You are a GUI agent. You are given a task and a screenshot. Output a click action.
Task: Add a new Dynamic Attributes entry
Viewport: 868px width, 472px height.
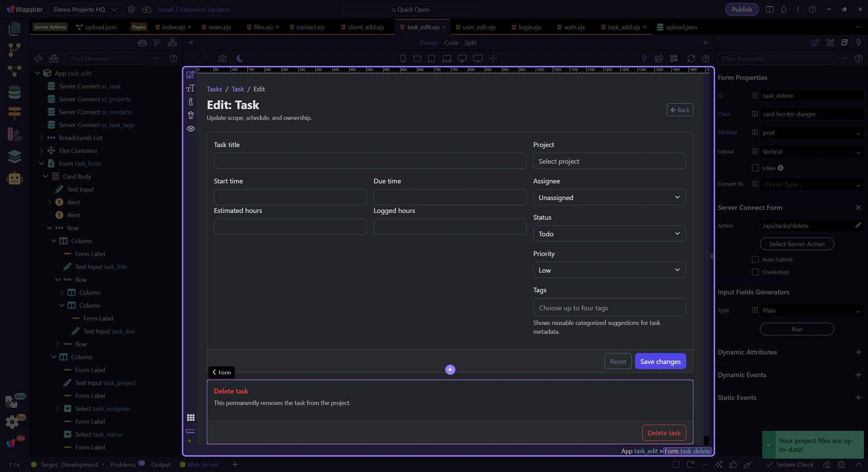[858, 352]
